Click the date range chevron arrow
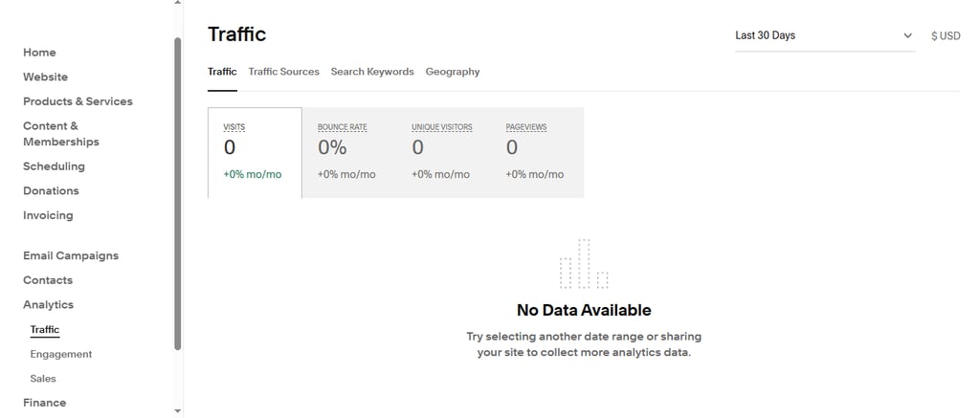This screenshot has width=980, height=418. (x=907, y=35)
